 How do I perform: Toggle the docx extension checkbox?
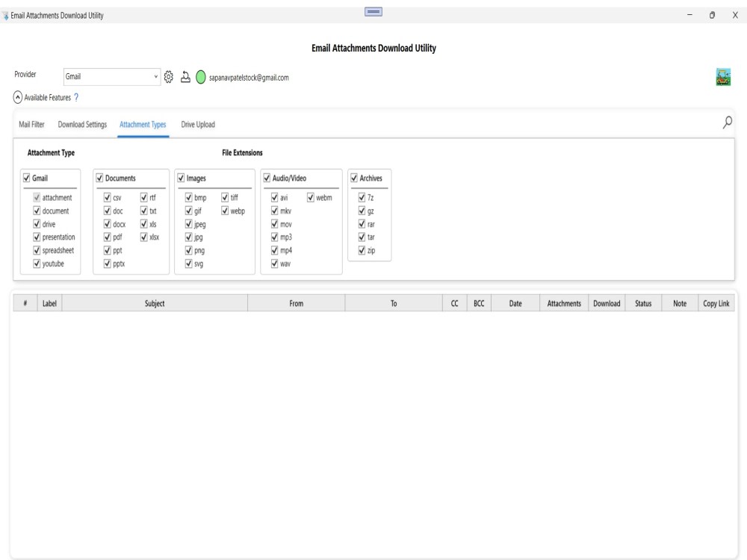[107, 224]
